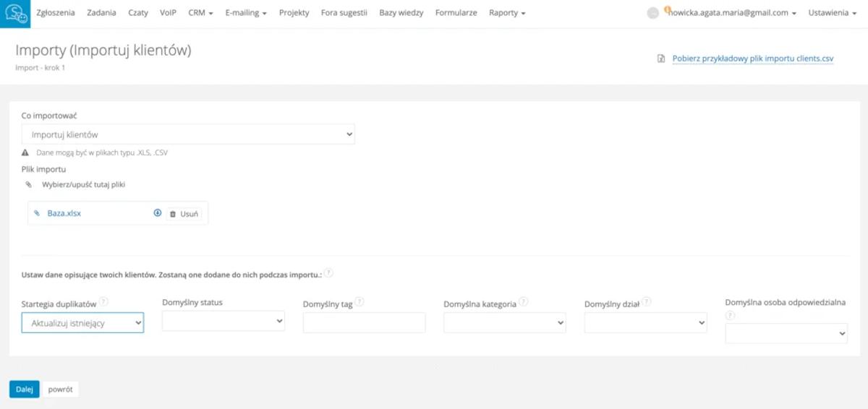Click the warning triangle icon near file type note

tap(25, 153)
